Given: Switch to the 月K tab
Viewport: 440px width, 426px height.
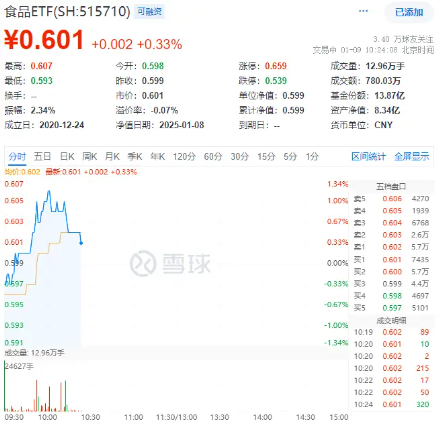Looking at the screenshot, I should pos(112,156).
